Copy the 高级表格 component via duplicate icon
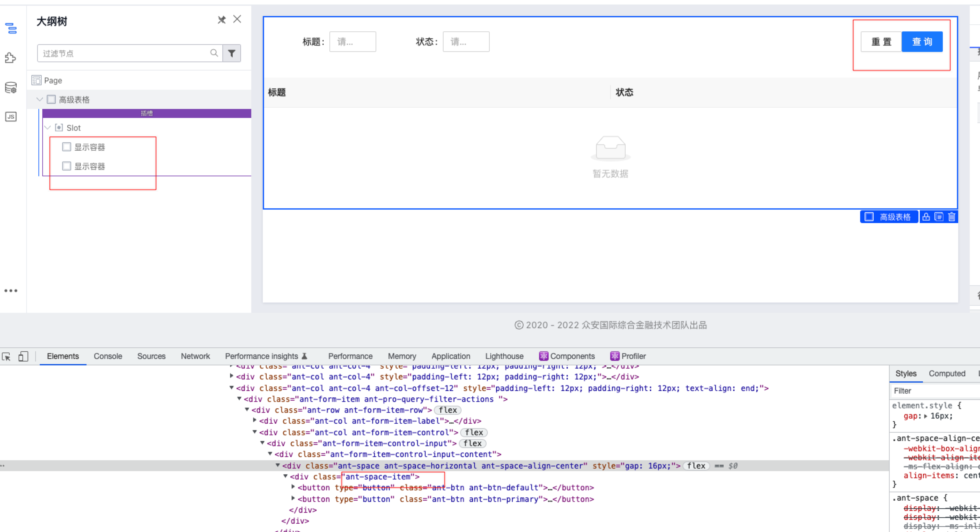The height and width of the screenshot is (532, 980). tap(939, 217)
